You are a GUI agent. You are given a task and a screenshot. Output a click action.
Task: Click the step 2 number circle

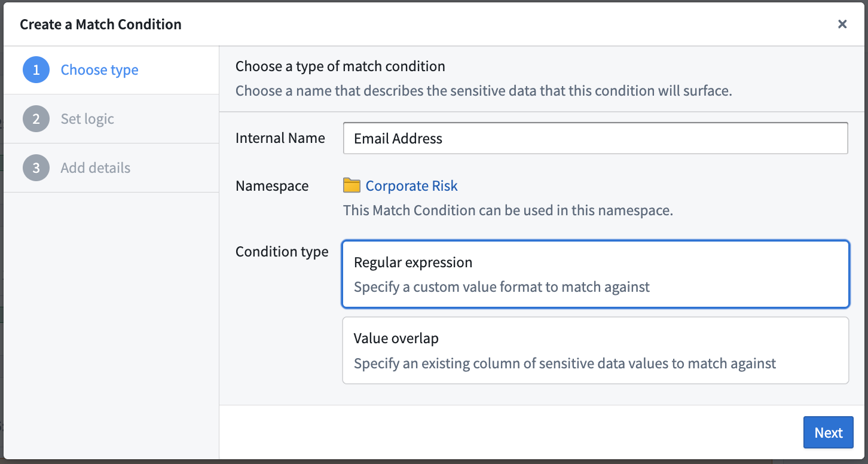pyautogui.click(x=36, y=119)
